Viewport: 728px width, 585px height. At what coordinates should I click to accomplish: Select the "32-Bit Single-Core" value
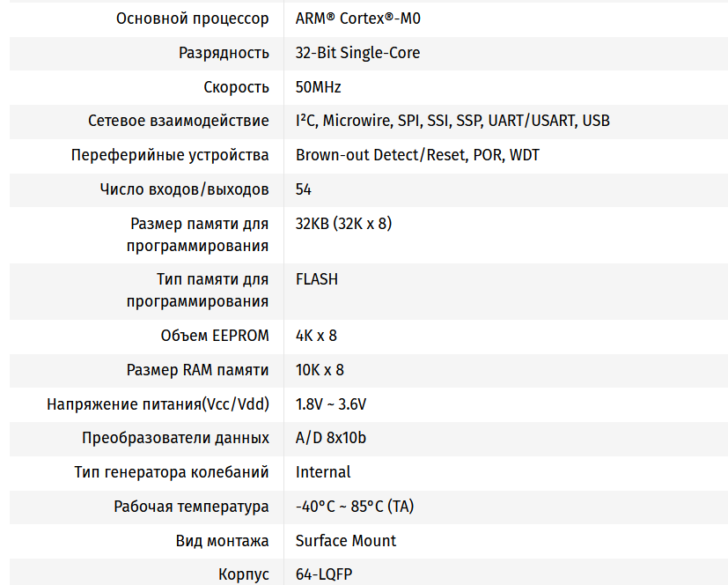coord(357,53)
